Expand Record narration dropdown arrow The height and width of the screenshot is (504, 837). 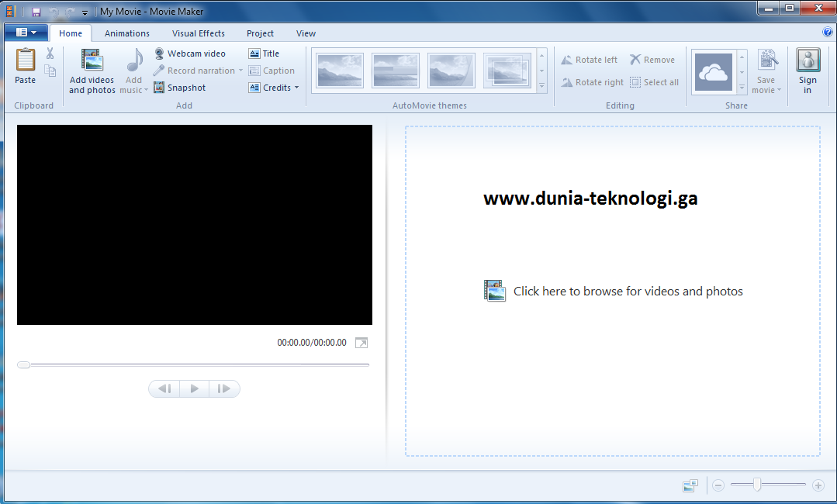(x=240, y=71)
